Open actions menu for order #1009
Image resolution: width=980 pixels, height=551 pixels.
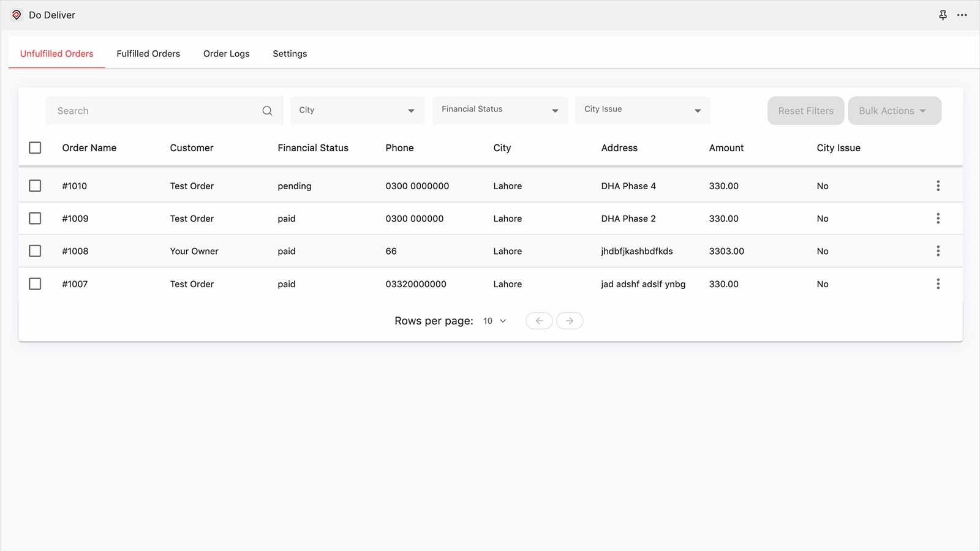pos(938,219)
